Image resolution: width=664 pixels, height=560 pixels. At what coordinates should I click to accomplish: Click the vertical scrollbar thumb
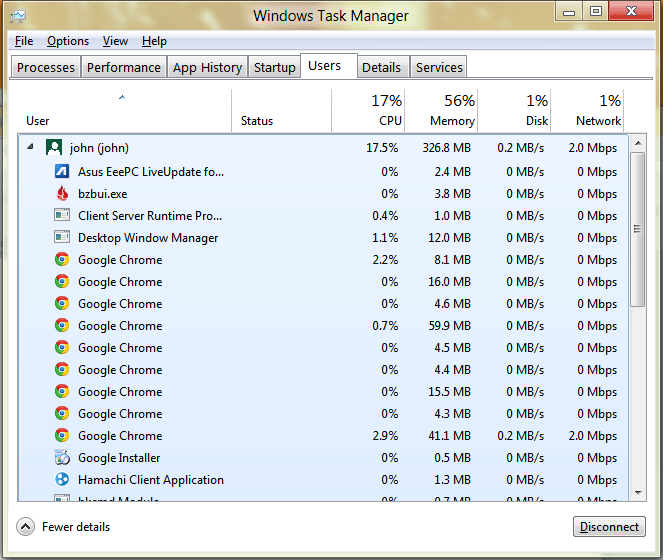coord(637,229)
